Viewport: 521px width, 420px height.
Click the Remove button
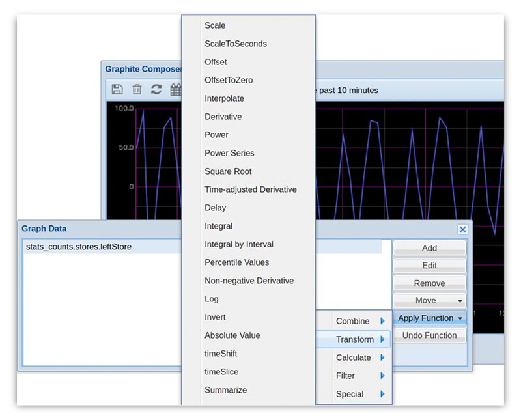pyautogui.click(x=429, y=283)
